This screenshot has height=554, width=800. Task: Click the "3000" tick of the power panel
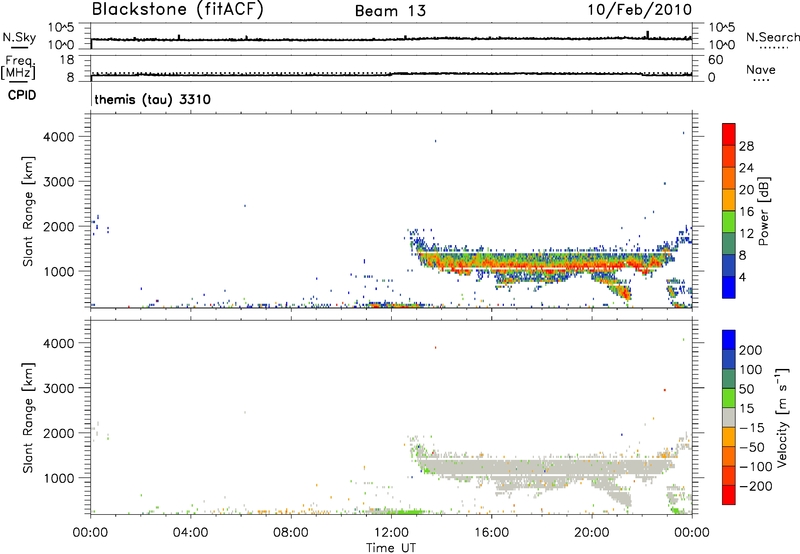[x=59, y=182]
